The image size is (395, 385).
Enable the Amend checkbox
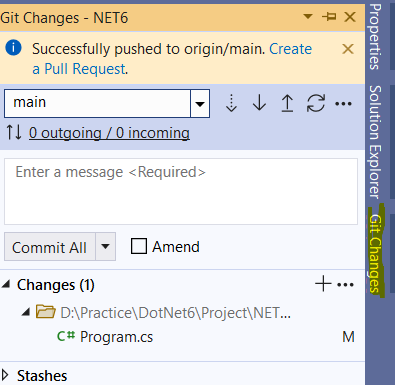(x=139, y=246)
